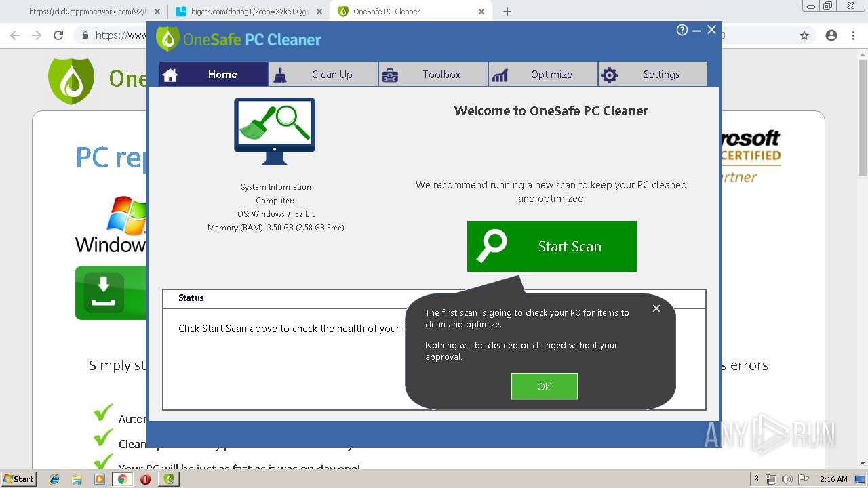The width and height of the screenshot is (868, 488).
Task: Open Windows Explorer folder in taskbar
Action: click(77, 479)
